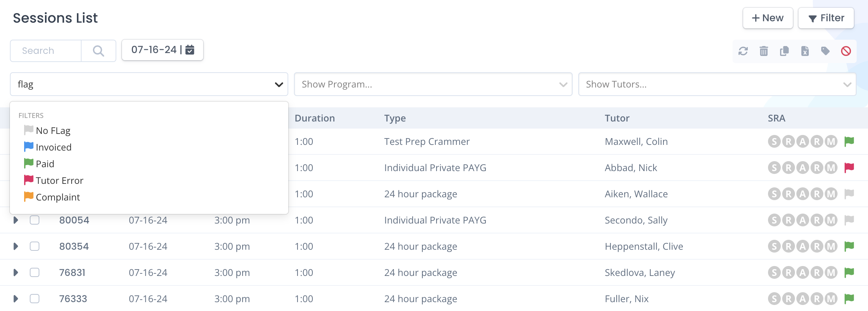Click Test Prep Crammer type cell
868x311 pixels.
427,141
